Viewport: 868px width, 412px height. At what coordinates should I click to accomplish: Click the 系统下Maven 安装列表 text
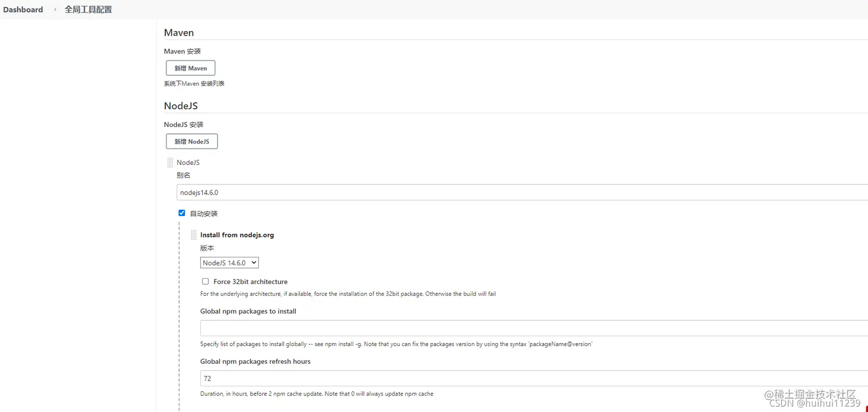coord(194,83)
